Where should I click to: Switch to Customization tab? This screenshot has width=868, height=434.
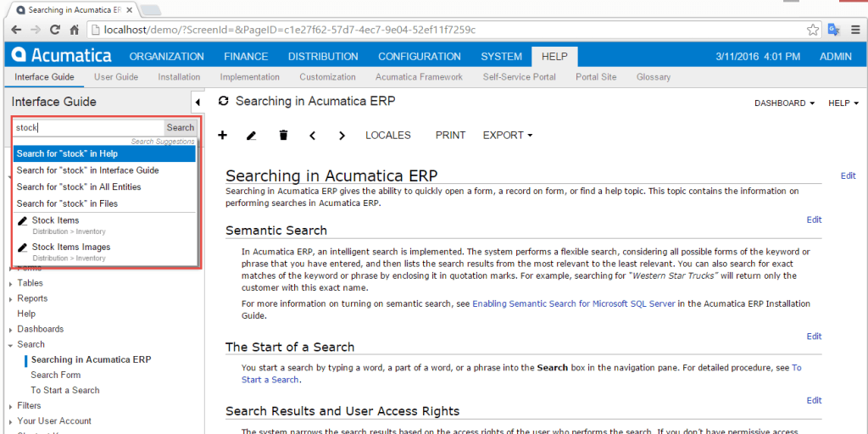coord(327,77)
